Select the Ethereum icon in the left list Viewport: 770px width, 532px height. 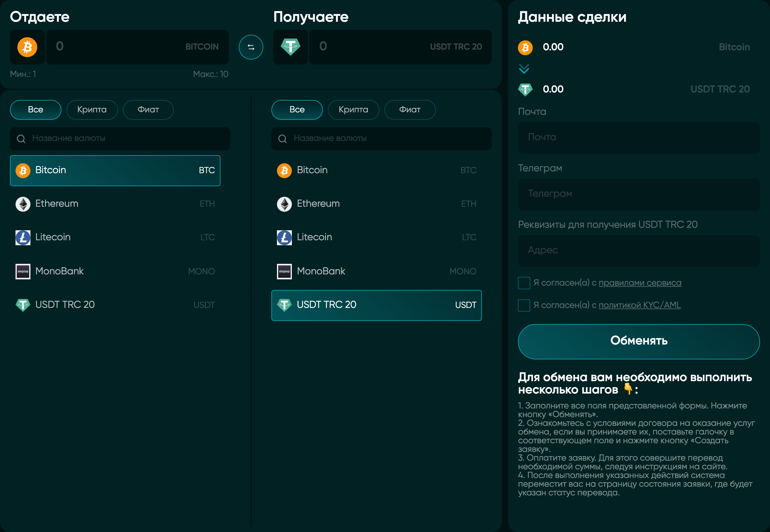click(x=22, y=204)
